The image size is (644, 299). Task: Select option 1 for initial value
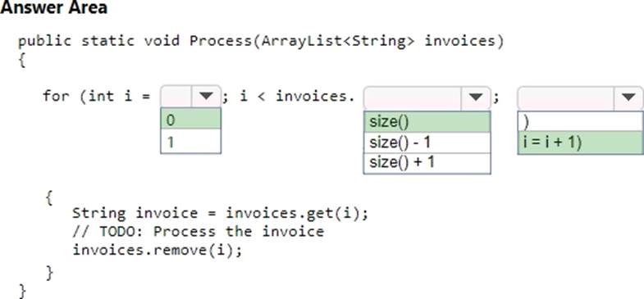(190, 142)
